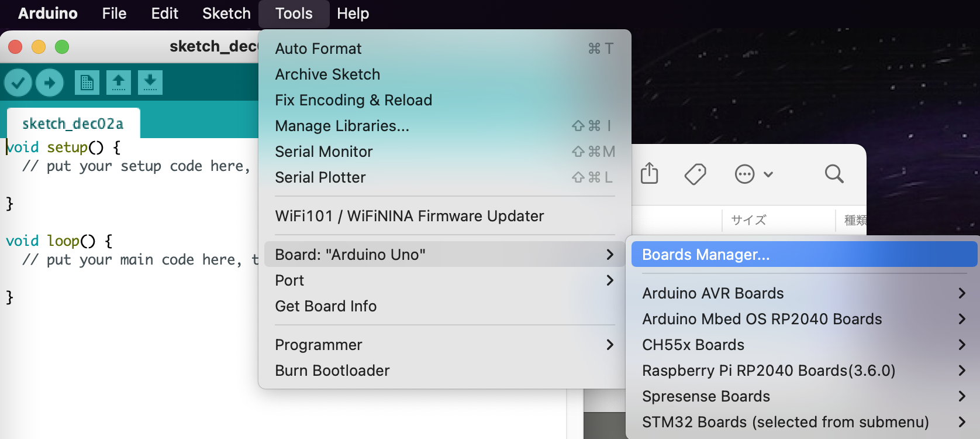Expand STM32 Boards submenu
The height and width of the screenshot is (439, 980).
tap(805, 422)
